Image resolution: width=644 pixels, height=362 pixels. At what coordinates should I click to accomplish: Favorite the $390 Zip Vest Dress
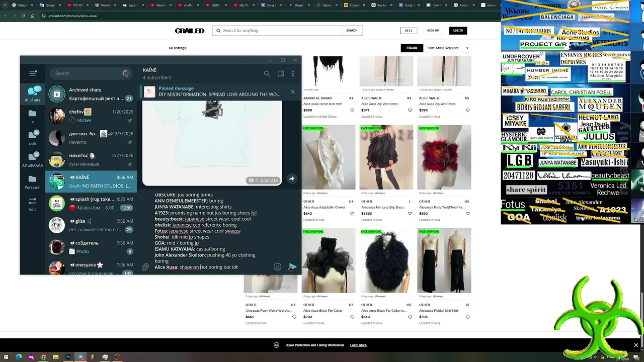click(467, 110)
